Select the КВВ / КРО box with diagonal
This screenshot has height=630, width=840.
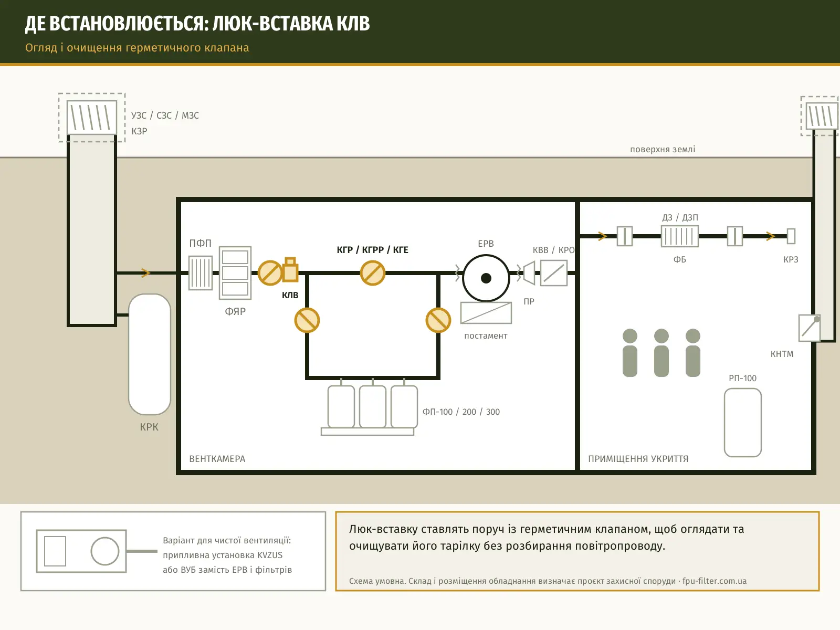pos(554,273)
